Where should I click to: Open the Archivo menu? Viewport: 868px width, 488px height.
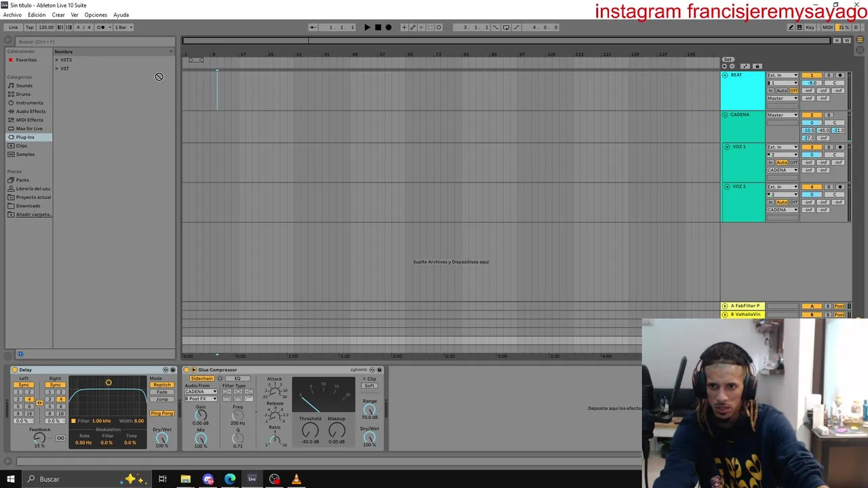tap(12, 14)
